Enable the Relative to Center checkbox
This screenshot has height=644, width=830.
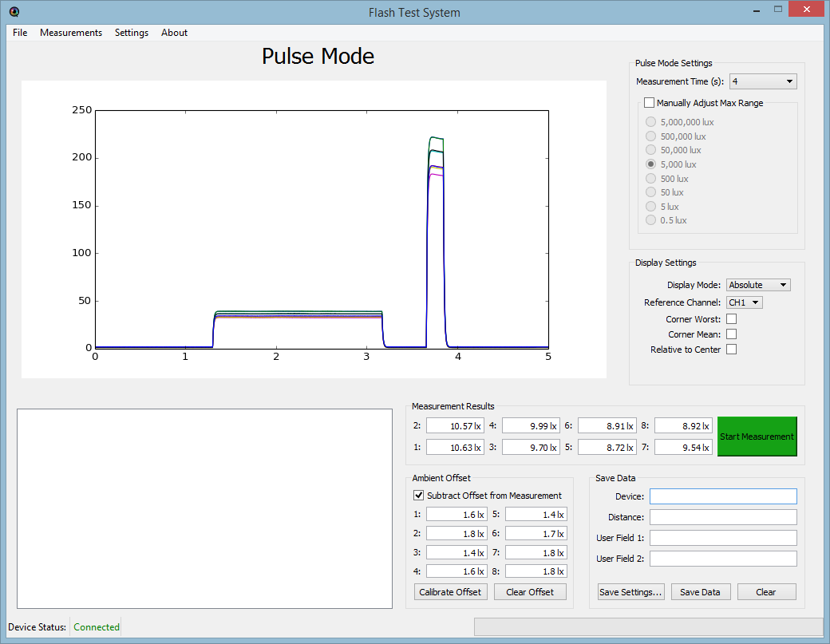click(x=731, y=350)
